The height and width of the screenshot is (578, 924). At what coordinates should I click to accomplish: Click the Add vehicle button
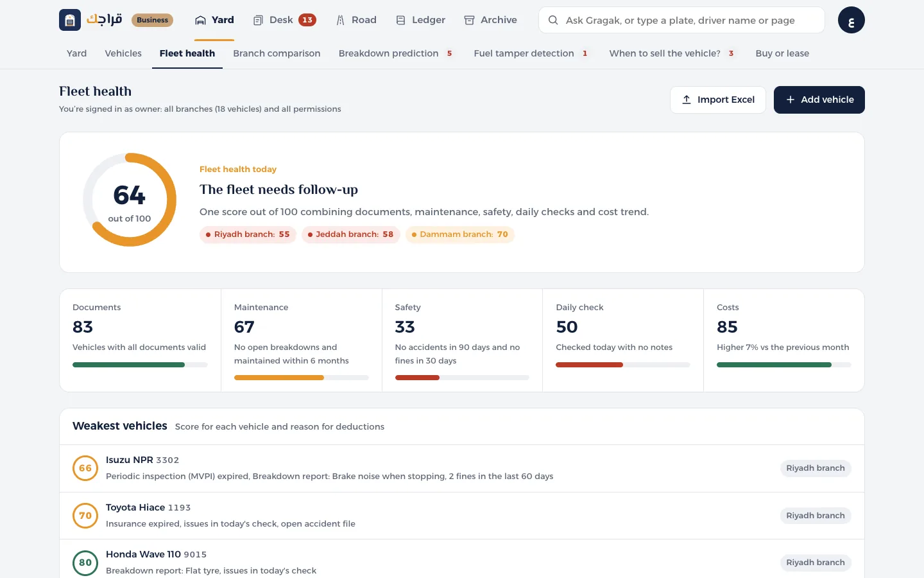tap(819, 100)
